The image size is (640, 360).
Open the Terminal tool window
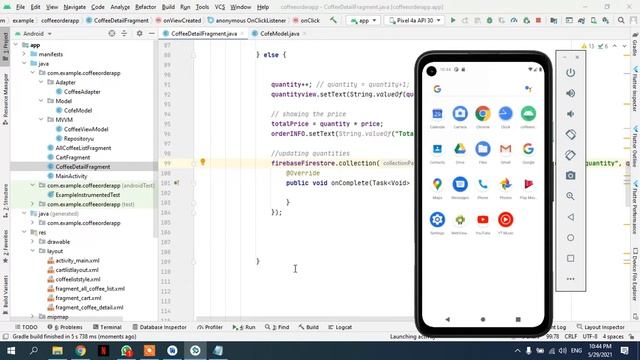pyautogui.click(x=107, y=327)
